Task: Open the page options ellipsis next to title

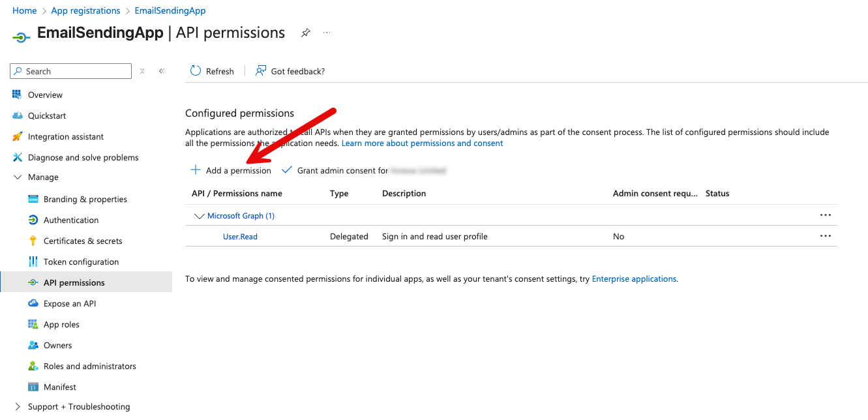Action: 327,32
